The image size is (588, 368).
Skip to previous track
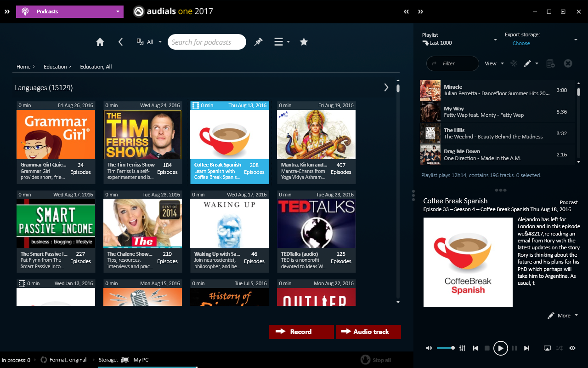click(475, 348)
